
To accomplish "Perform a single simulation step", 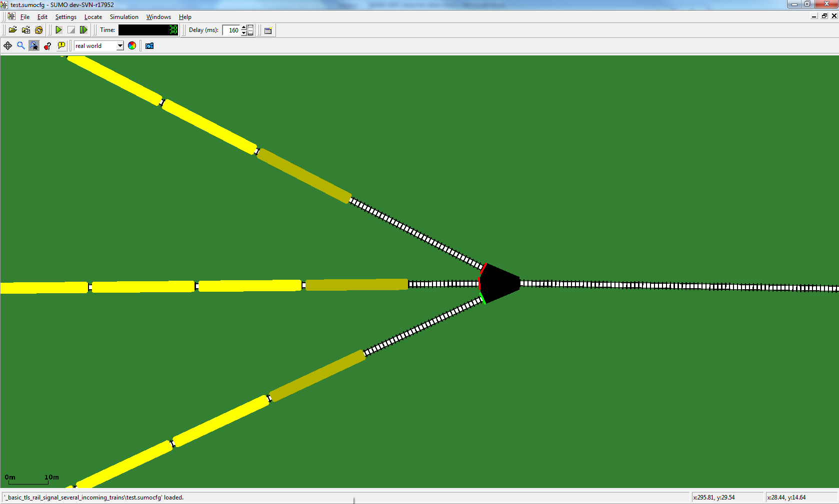I will click(x=83, y=30).
